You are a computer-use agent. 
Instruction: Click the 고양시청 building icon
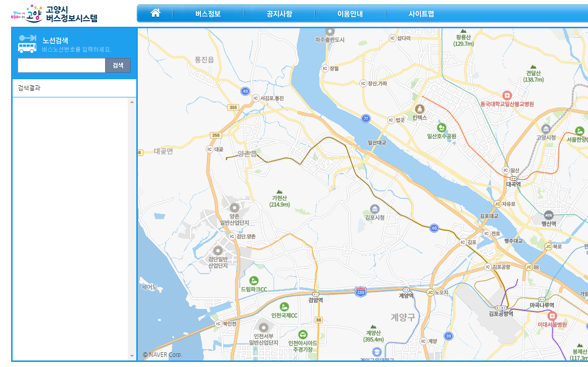[546, 129]
